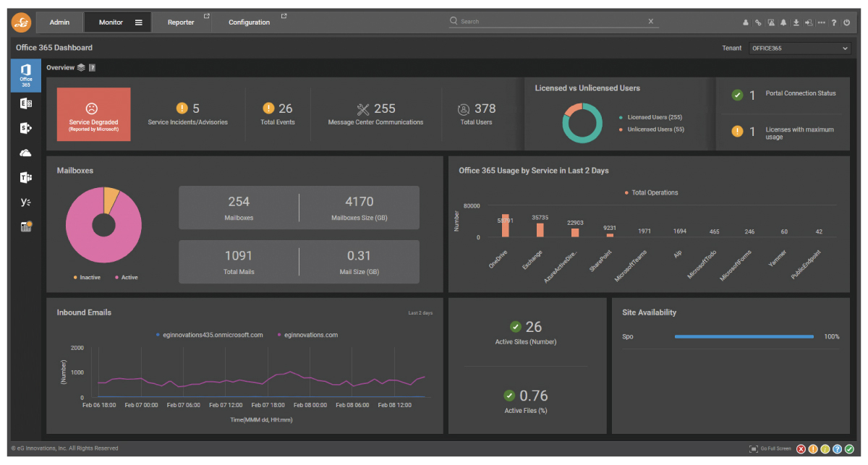The width and height of the screenshot is (868, 465).
Task: Toggle the eginnovations.com legend entry
Action: pyautogui.click(x=307, y=336)
